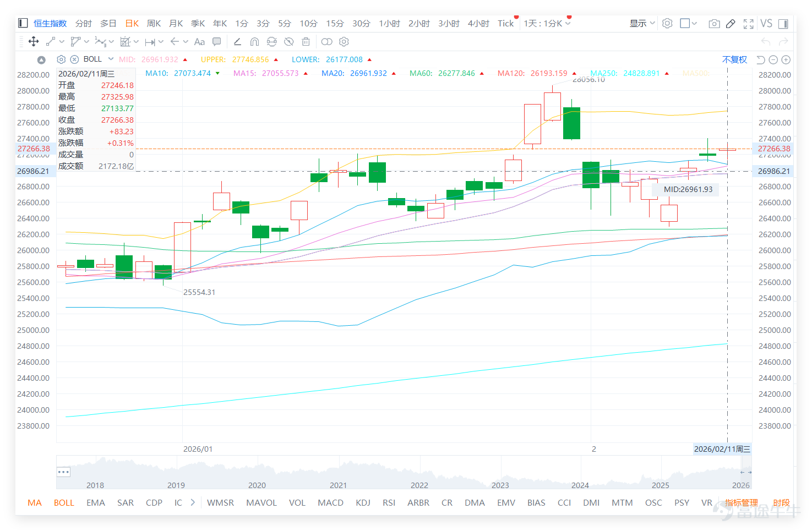Expand wave tool options arrow
Screen dimensions: 812x531
point(111,42)
